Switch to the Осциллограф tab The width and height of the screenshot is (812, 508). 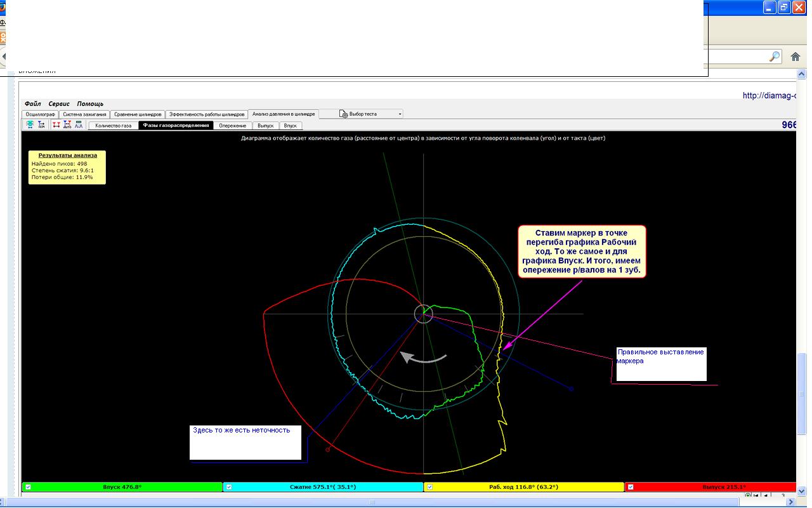tap(41, 114)
